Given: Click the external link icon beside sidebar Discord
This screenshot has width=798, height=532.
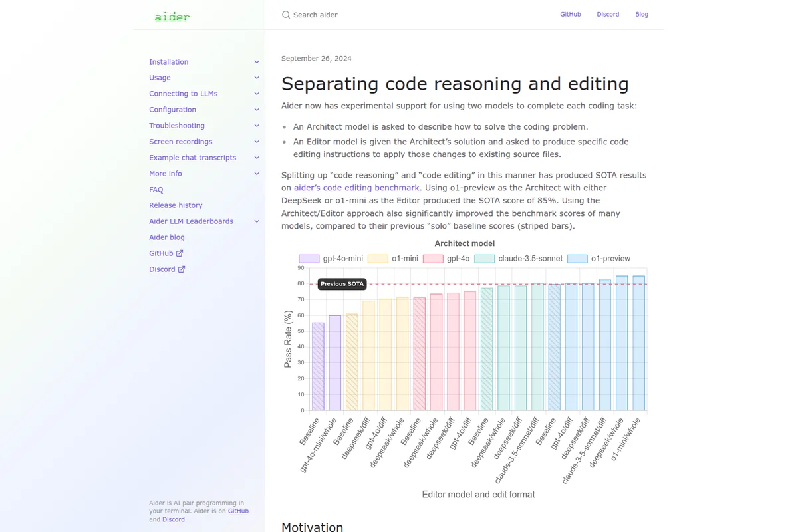Looking at the screenshot, I should (x=182, y=269).
